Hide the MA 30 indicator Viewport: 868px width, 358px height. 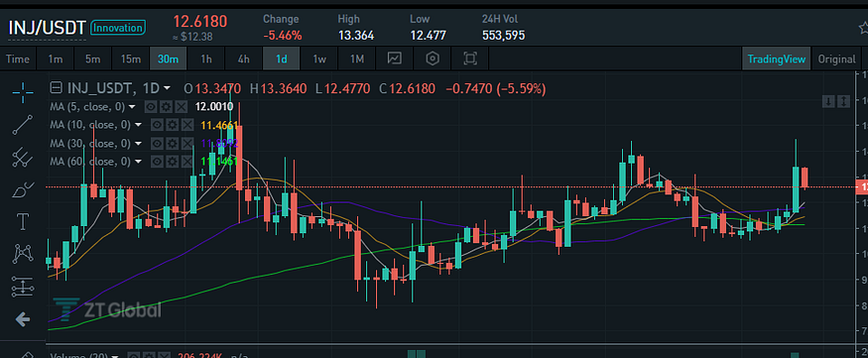(157, 144)
